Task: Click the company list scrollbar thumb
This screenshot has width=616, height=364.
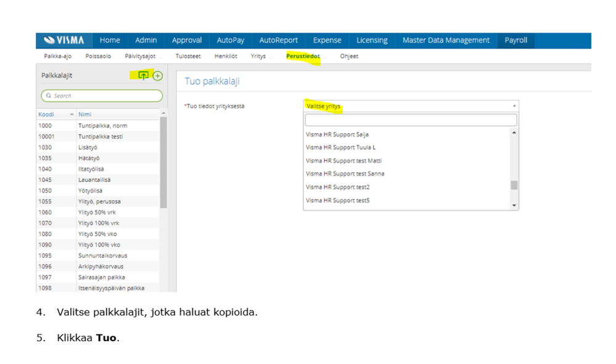Action: pos(514,185)
